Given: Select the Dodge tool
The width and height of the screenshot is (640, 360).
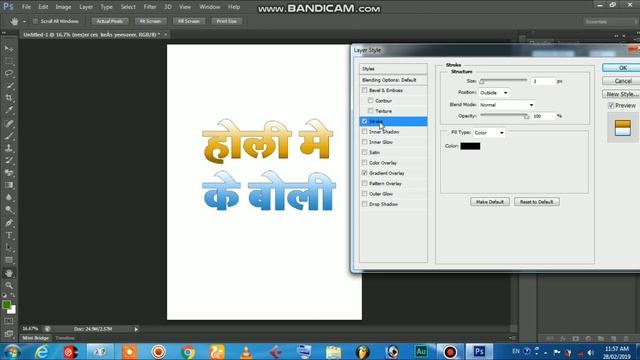Looking at the screenshot, I should click(9, 209).
